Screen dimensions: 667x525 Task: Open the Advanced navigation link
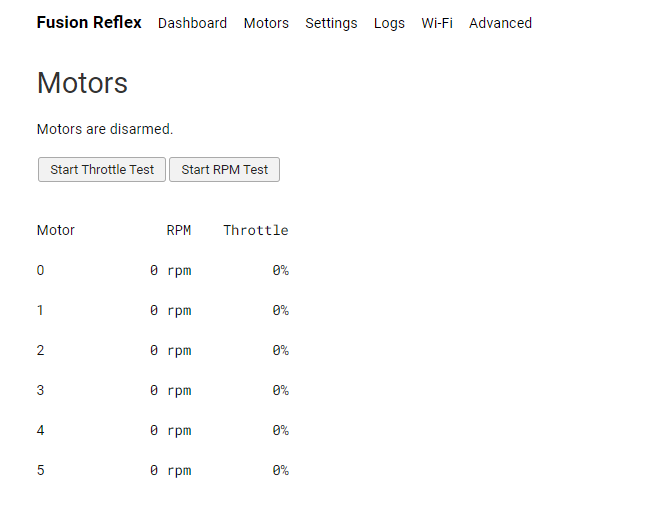point(500,23)
